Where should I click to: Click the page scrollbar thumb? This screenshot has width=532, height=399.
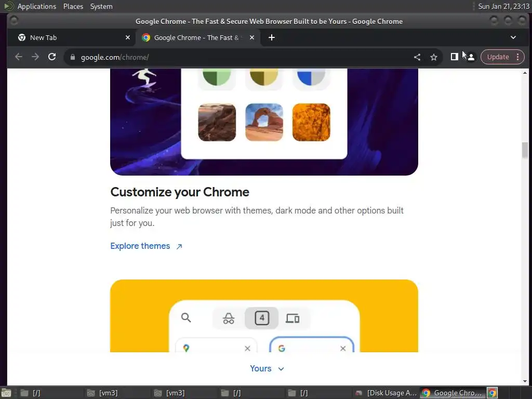525,150
